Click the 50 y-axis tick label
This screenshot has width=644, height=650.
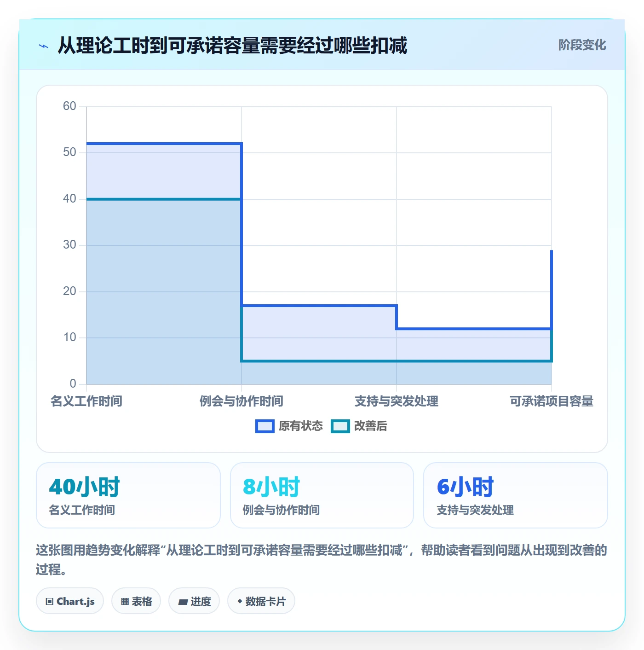69,152
